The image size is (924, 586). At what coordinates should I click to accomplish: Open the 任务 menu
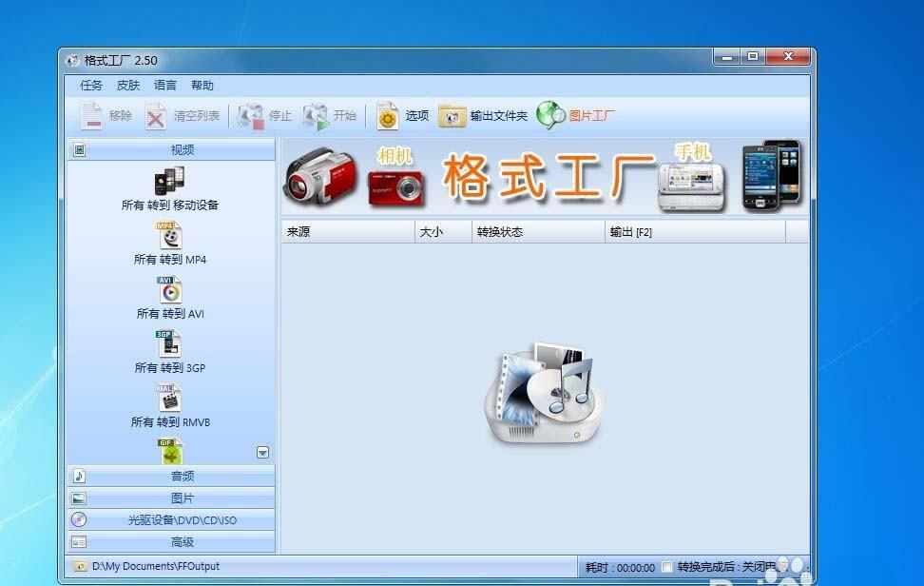92,85
